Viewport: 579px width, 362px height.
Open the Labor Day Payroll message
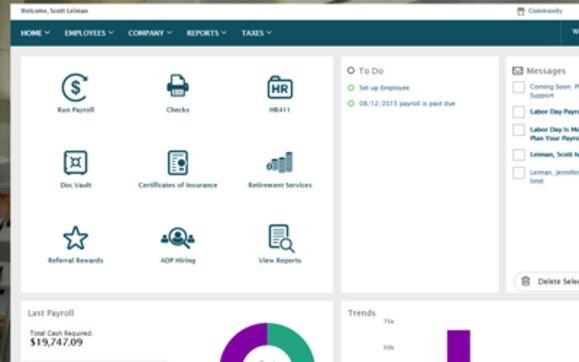pos(554,112)
